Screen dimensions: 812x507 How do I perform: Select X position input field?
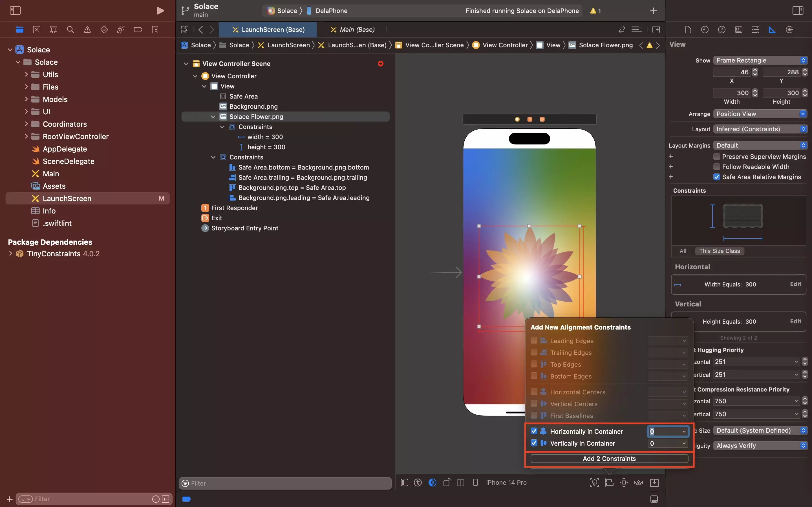[x=732, y=72]
